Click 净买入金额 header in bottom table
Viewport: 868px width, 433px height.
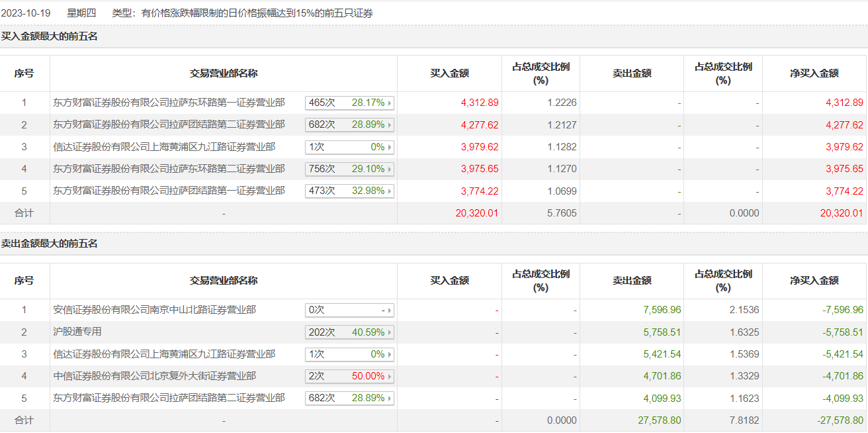tap(814, 281)
